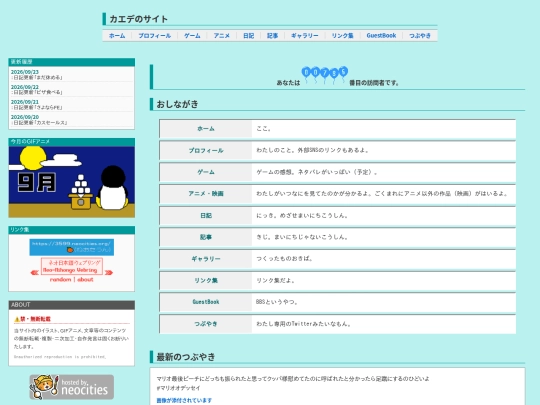Click the 更新履歴 panel header
This screenshot has height=405, width=540.
[72, 62]
